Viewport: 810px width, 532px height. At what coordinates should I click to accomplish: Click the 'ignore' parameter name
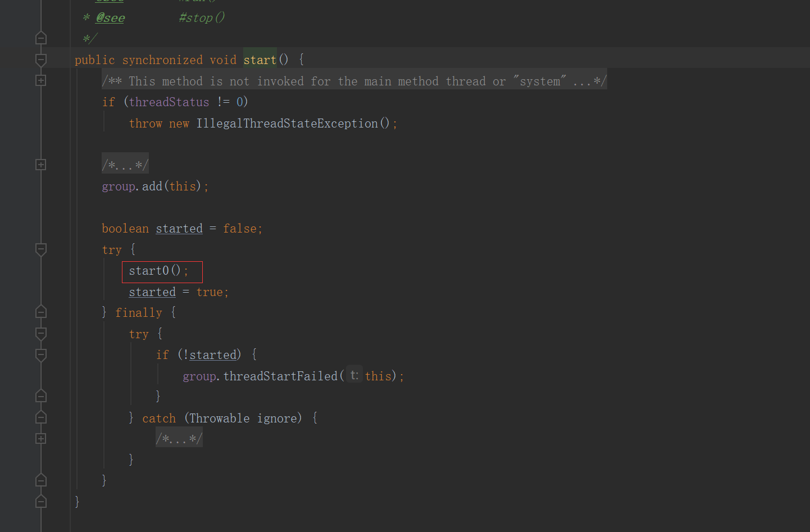click(x=277, y=418)
